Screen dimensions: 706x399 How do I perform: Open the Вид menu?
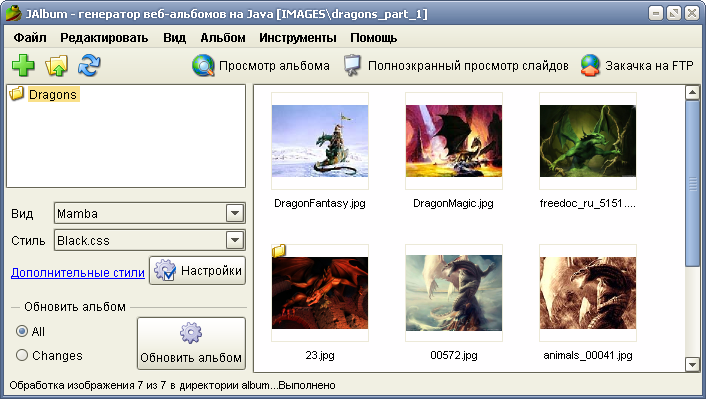[x=175, y=38]
